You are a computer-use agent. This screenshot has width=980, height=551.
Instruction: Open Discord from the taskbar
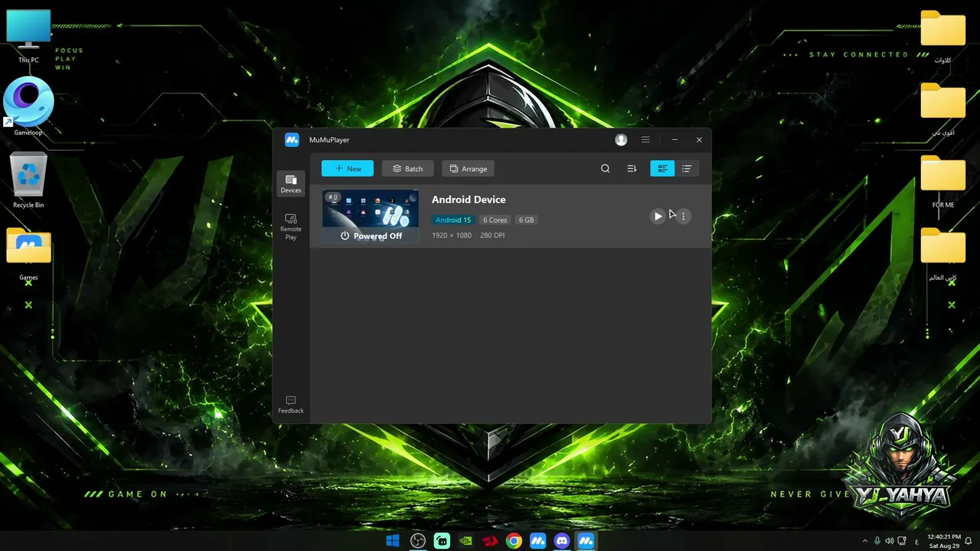click(x=562, y=541)
